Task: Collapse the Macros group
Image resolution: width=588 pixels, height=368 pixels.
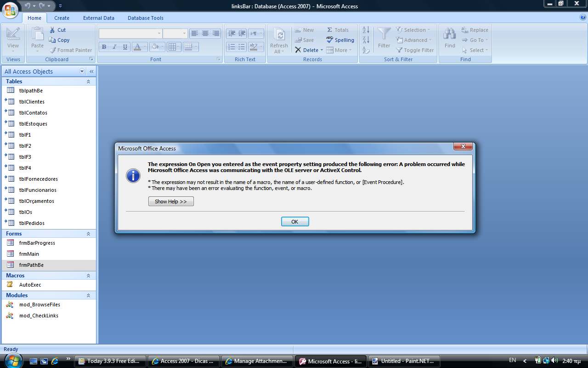Action: (x=88, y=276)
